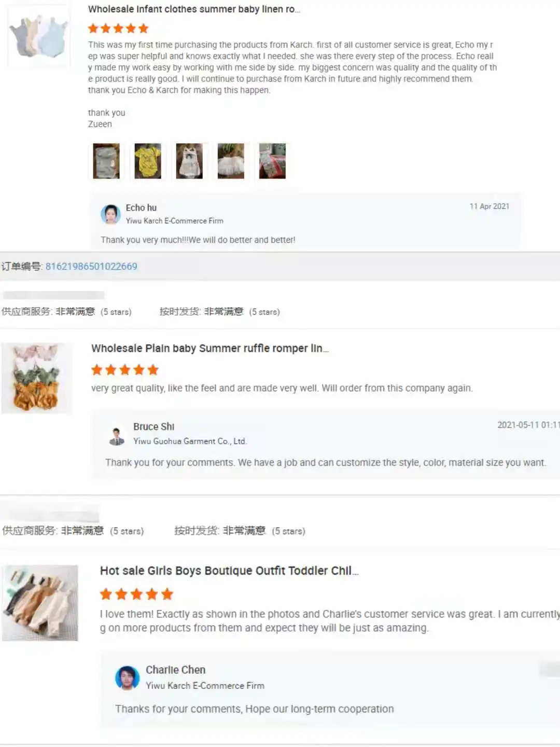Click Charlie Chen's profile avatar

[128, 677]
